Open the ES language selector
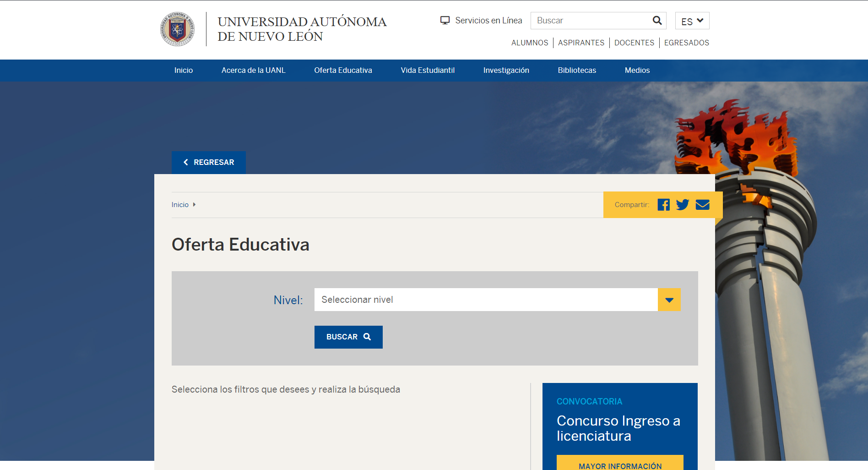The height and width of the screenshot is (470, 868). tap(692, 21)
